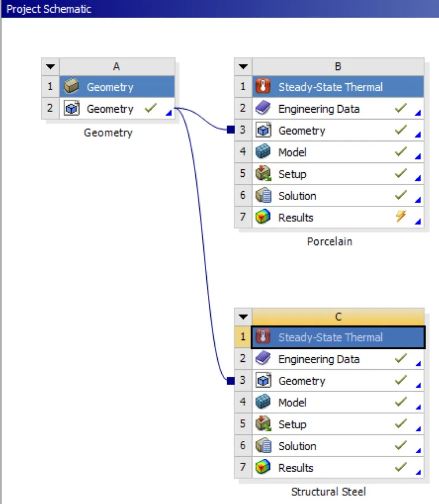This screenshot has width=439, height=504.
Task: Select the Engineering Data cell in system C
Action: click(338, 359)
